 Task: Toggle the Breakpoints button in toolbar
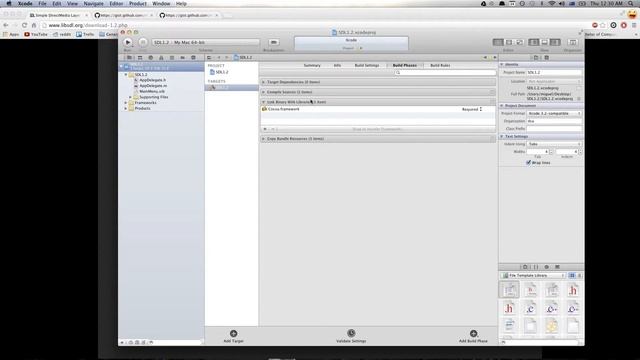(273, 42)
